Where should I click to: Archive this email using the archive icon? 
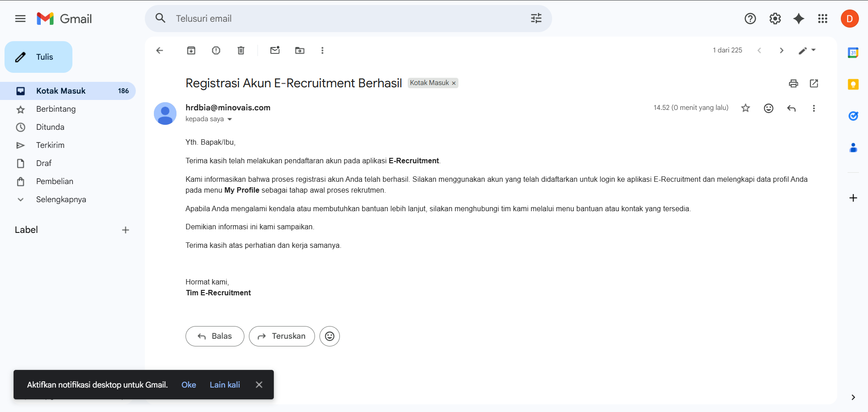tap(191, 51)
